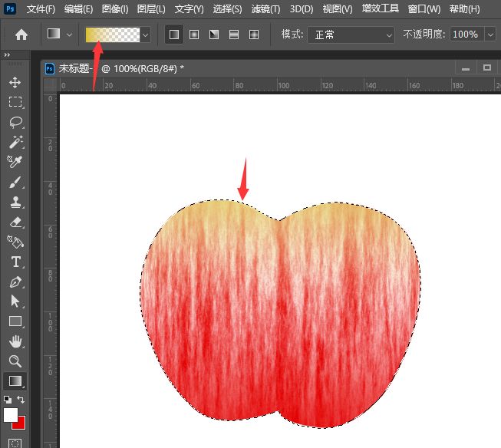Click the Home button in options bar
The width and height of the screenshot is (501, 448).
[x=21, y=35]
